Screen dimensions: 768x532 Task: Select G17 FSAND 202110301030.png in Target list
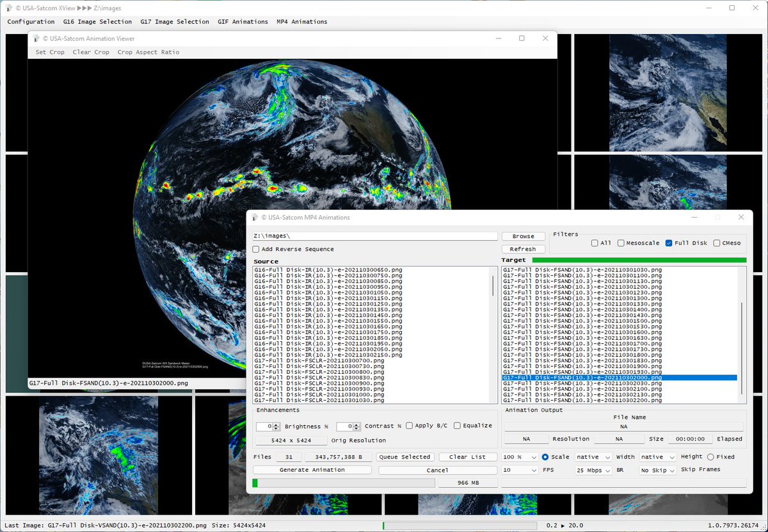[582, 270]
